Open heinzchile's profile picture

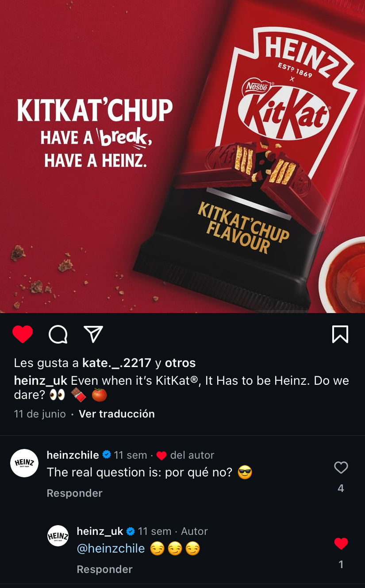coord(24,463)
